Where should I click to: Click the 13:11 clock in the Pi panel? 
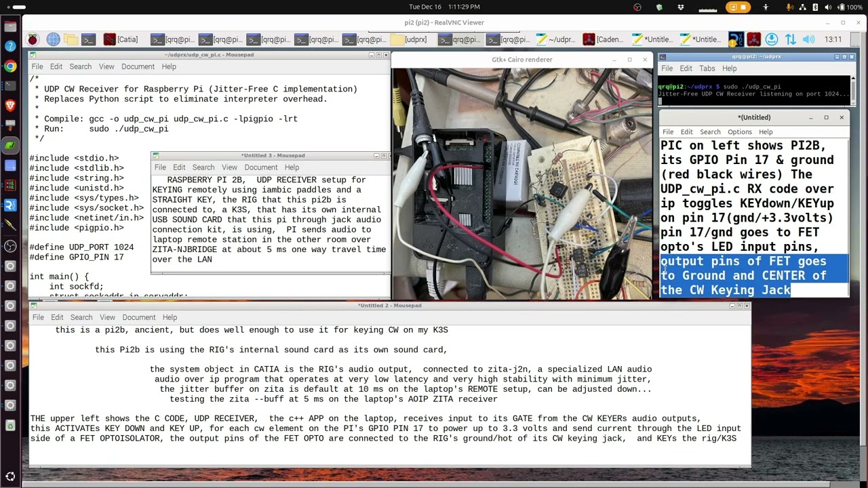click(833, 40)
